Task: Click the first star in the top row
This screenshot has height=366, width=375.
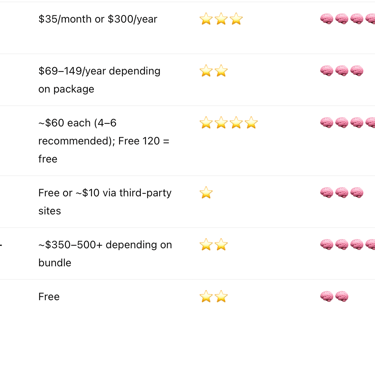Action: point(206,19)
